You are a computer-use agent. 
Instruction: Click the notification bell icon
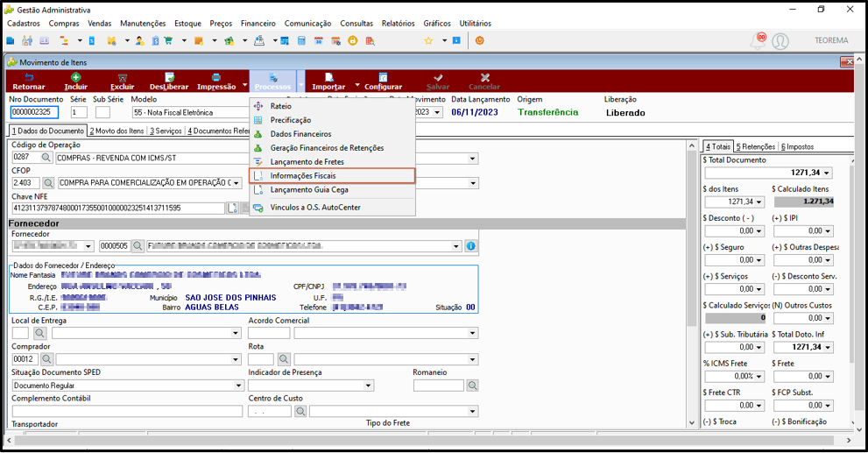pyautogui.click(x=759, y=41)
